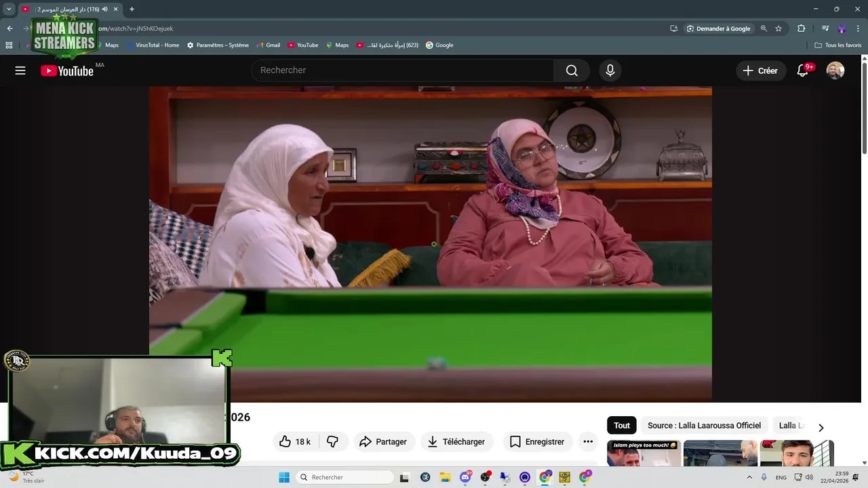The width and height of the screenshot is (868, 488).
Task: Open the YouTube bookmark
Action: (302, 45)
